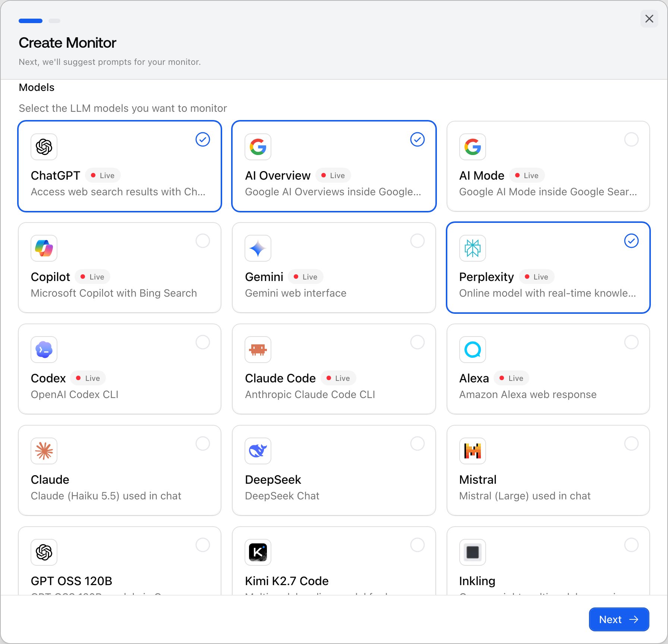Click the DeepSeek whale icon

tap(258, 451)
